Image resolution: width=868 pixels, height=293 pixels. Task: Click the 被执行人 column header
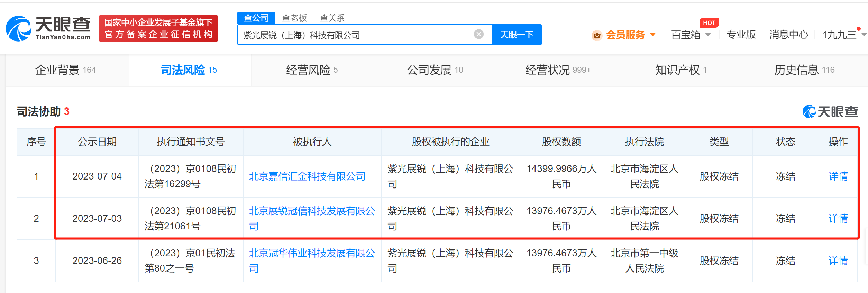(312, 142)
